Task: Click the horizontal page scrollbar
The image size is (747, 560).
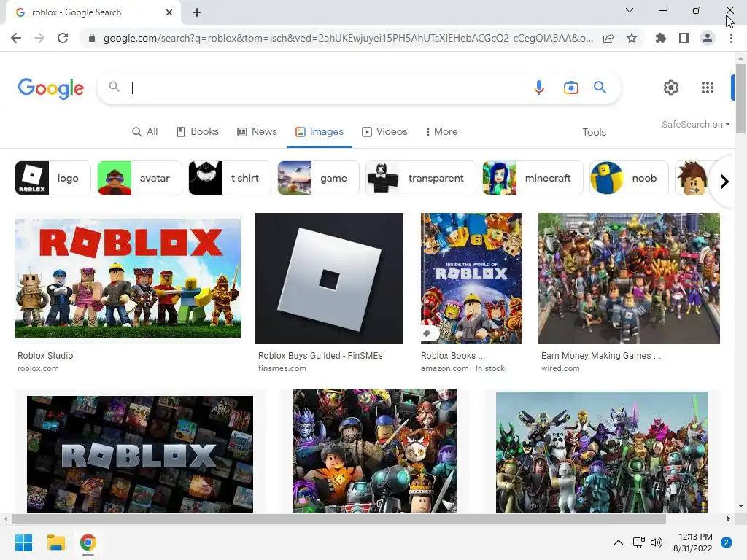Action: tap(338, 518)
